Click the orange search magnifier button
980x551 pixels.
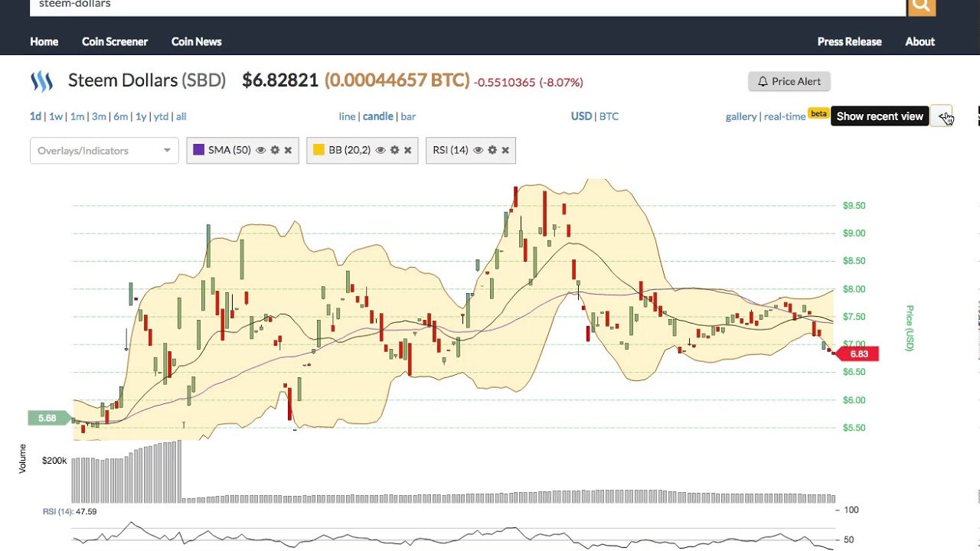(922, 5)
